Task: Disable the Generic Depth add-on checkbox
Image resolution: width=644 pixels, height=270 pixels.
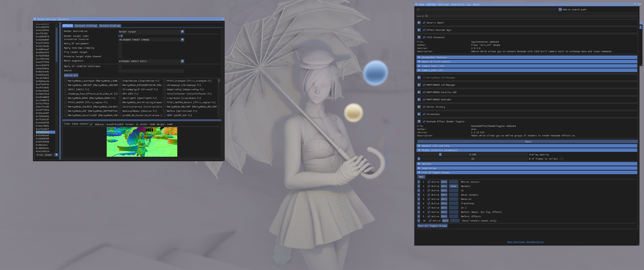Action: [x=424, y=23]
